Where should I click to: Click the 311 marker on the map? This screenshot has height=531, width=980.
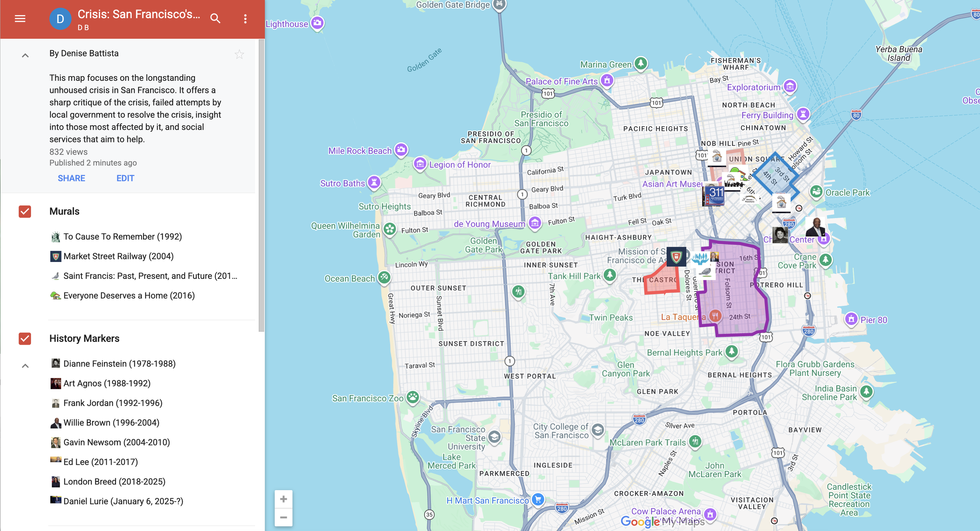point(714,195)
